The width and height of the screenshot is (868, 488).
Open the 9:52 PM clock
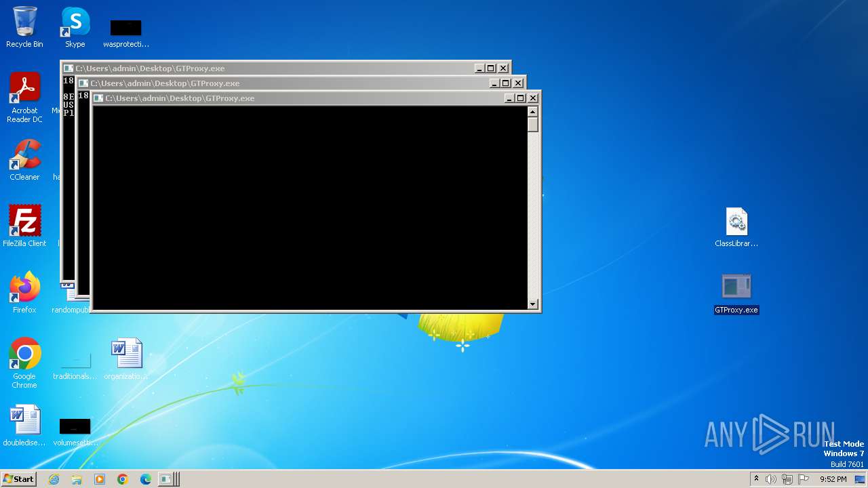(833, 479)
